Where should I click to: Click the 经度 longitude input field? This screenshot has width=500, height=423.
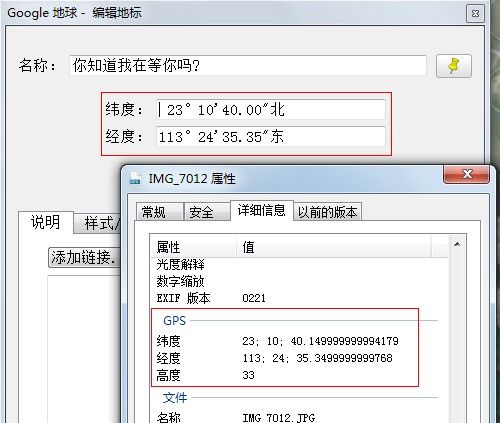pos(271,136)
